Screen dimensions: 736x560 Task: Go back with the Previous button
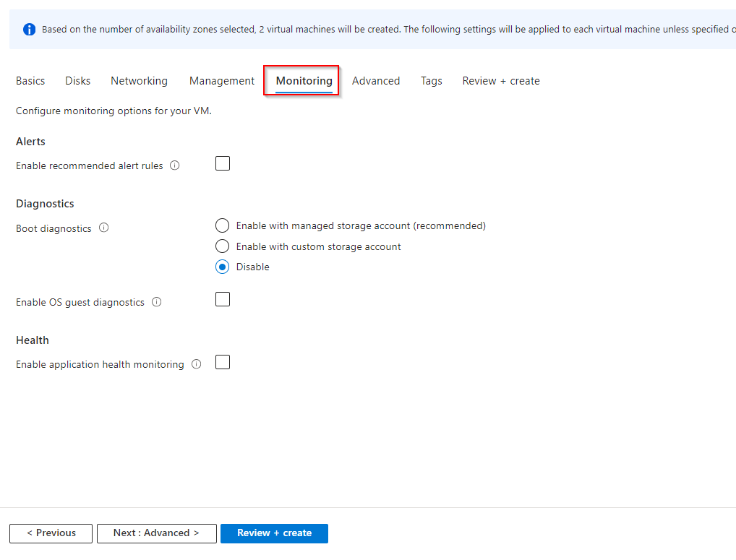(51, 533)
